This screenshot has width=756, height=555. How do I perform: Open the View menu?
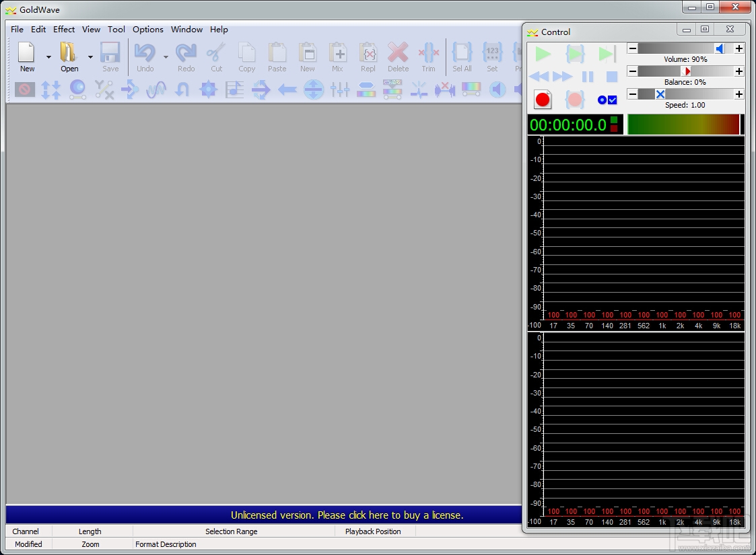click(91, 30)
